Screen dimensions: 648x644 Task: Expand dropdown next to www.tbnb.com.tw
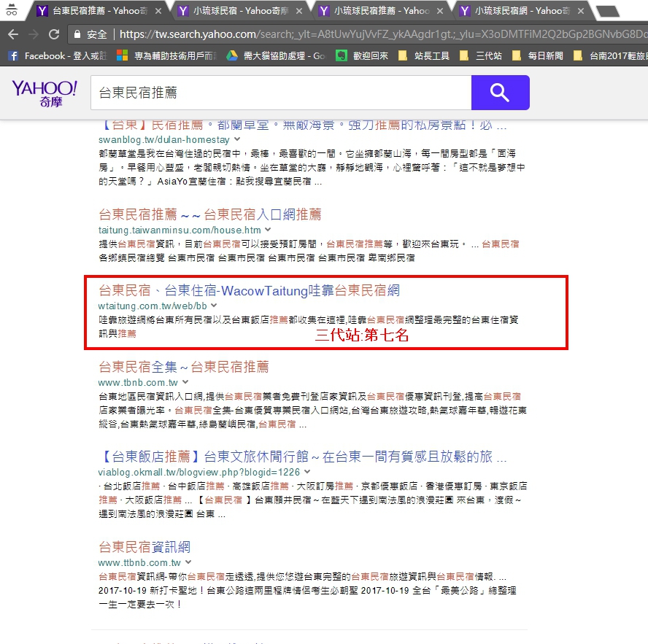[185, 381]
